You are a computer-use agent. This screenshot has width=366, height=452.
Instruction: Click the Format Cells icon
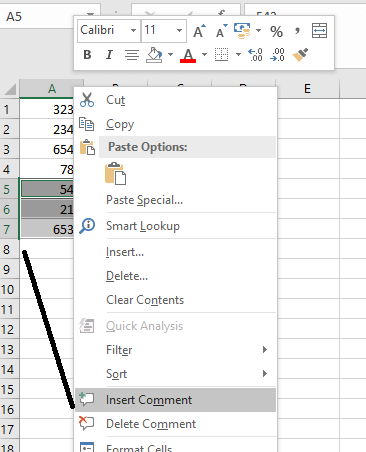tap(87, 447)
